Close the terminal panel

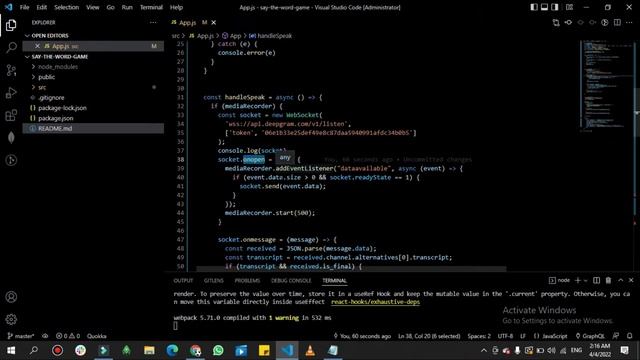[631, 280]
